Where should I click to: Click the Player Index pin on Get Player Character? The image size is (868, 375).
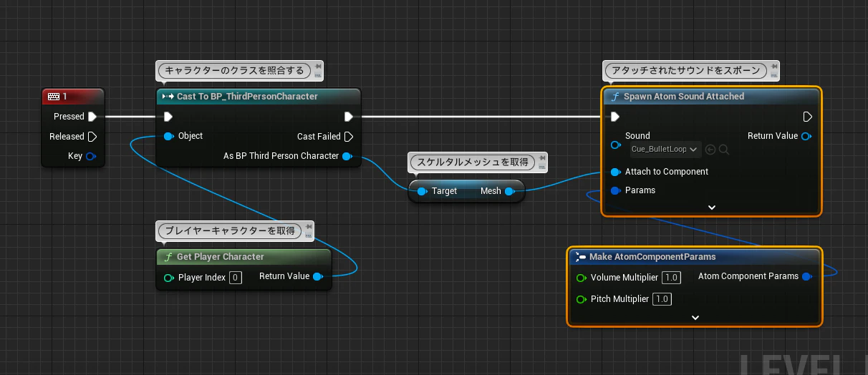coord(169,278)
